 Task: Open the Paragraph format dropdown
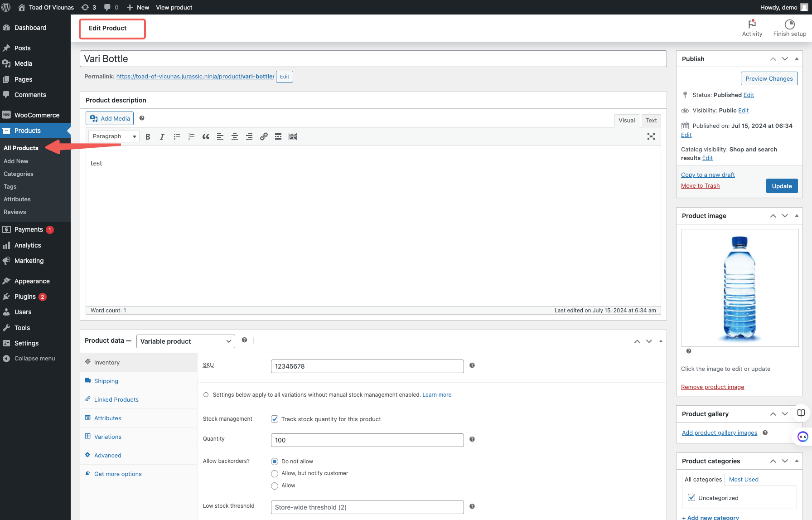(114, 136)
